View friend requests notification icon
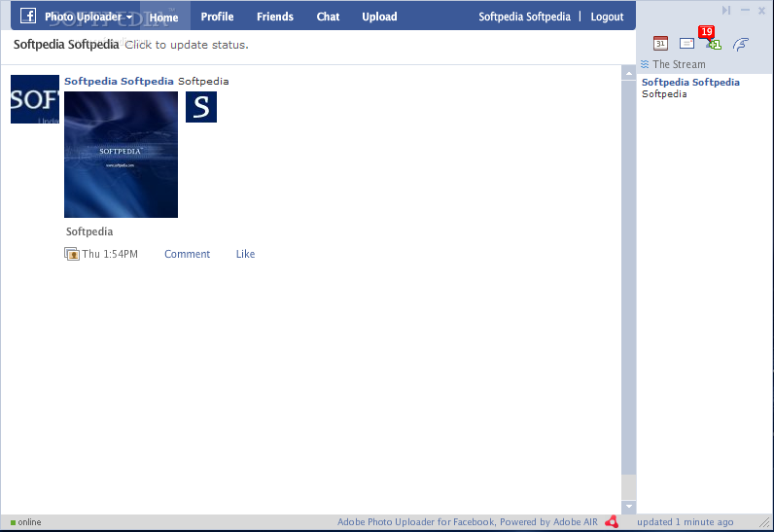774x532 pixels. (x=714, y=45)
